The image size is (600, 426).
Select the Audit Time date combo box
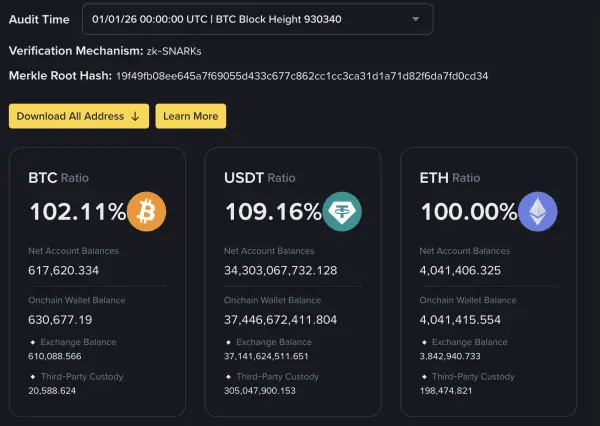coord(258,19)
